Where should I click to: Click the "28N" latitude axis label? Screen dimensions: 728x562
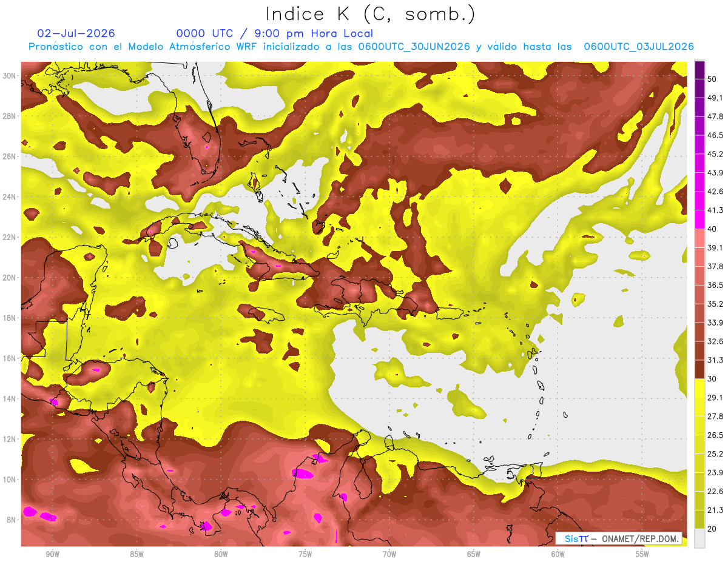pyautogui.click(x=9, y=116)
